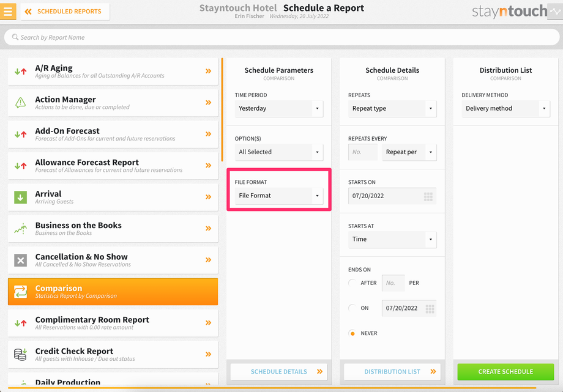Click the Cancellation & No Show X icon
Screen dimensions: 563x392
point(20,261)
